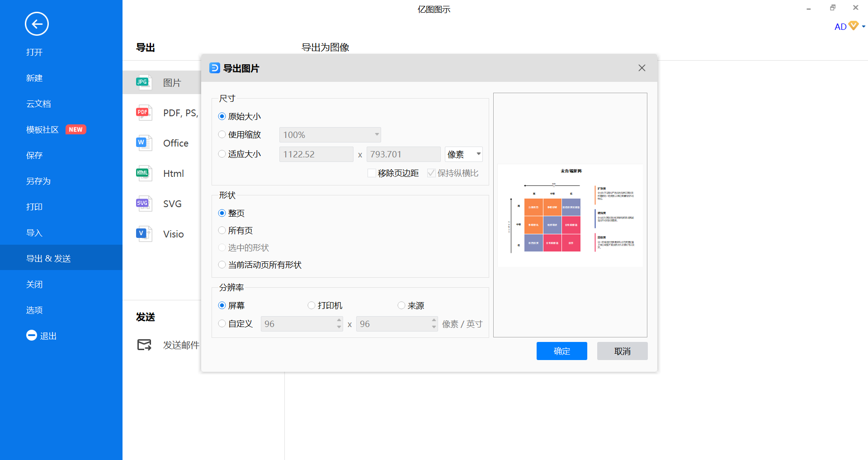Click the export preview thumbnail
Viewport: 868px width, 460px height.
(570, 215)
